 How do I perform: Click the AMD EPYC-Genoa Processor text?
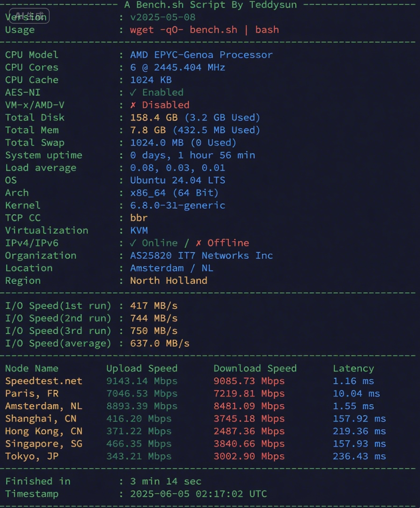coord(201,55)
